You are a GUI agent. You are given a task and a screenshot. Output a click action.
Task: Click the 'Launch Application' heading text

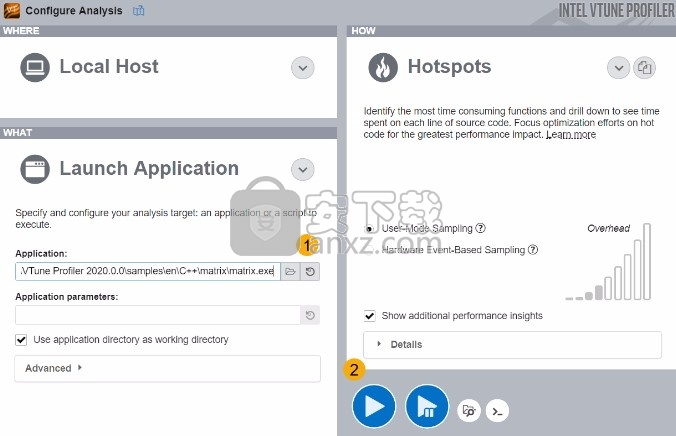[x=149, y=169]
